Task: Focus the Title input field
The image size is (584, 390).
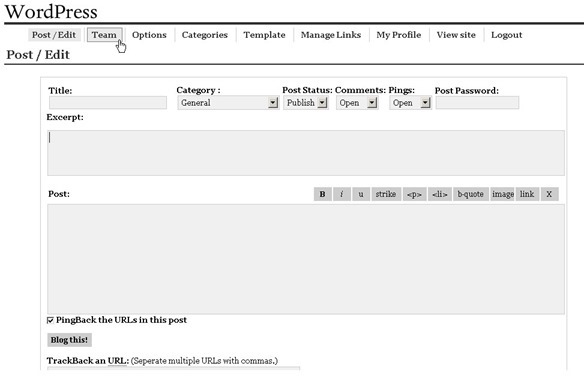Action: (x=108, y=103)
